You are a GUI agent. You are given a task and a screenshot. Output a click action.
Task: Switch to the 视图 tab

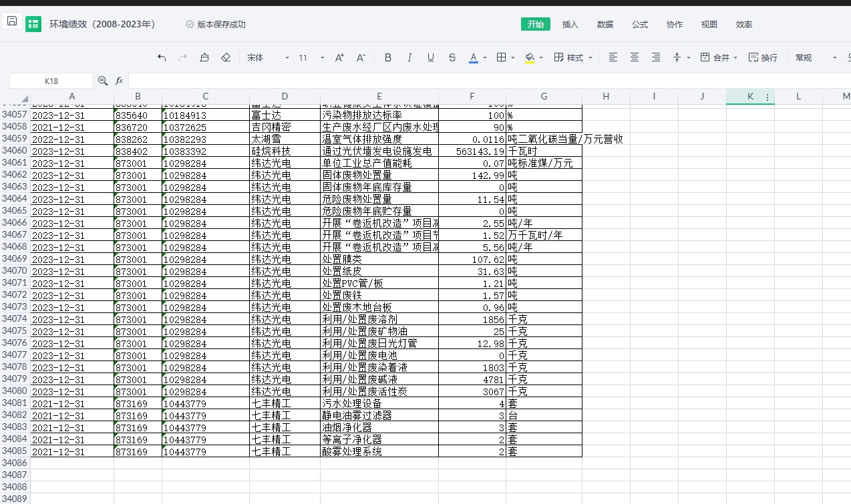pyautogui.click(x=709, y=25)
